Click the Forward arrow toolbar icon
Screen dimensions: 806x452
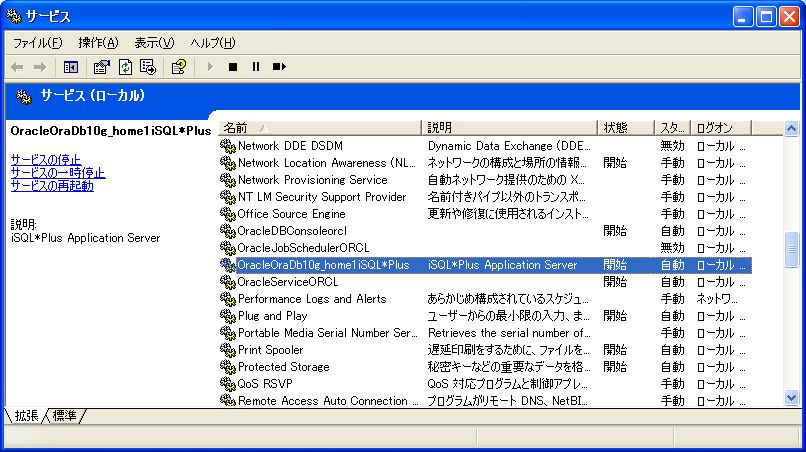pos(40,67)
